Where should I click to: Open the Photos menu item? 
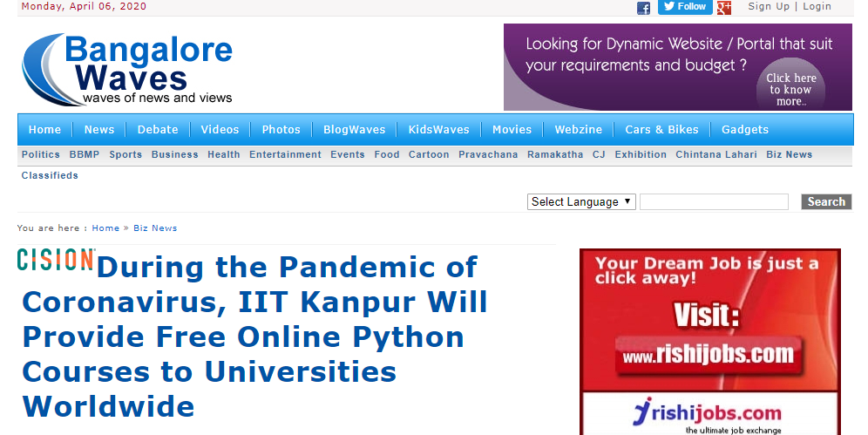(281, 130)
